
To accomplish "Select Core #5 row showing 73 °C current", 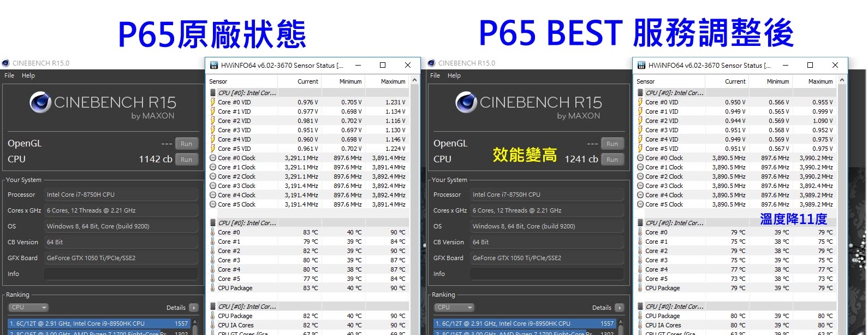I will point(736,279).
